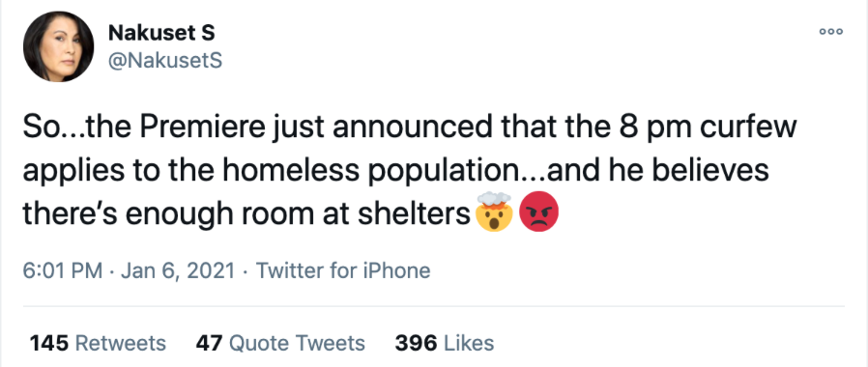Open the 6:01 PM timestamp link
This screenshot has width=868, height=367.
click(63, 270)
